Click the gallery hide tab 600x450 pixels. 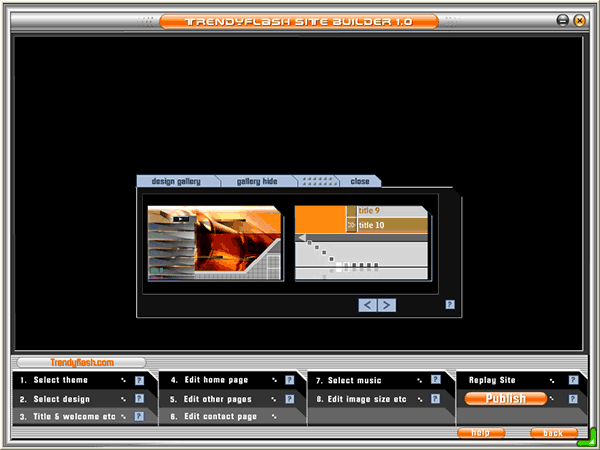(257, 181)
